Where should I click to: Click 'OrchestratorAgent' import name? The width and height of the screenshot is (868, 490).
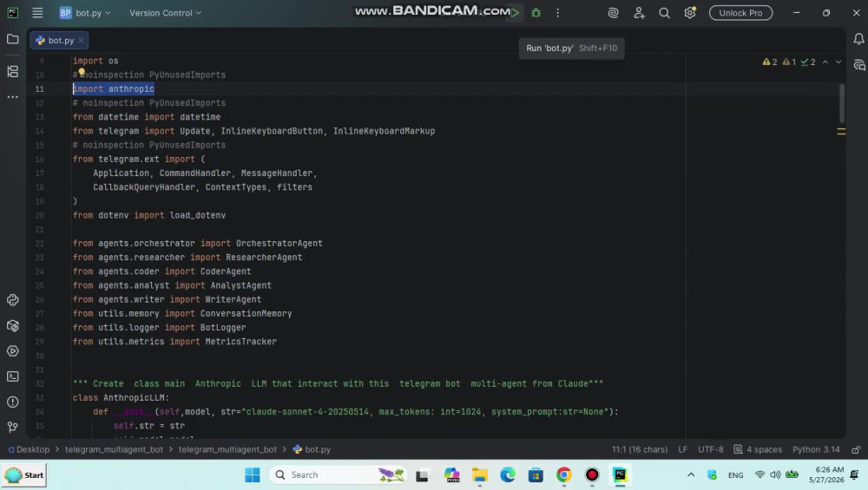pyautogui.click(x=279, y=244)
